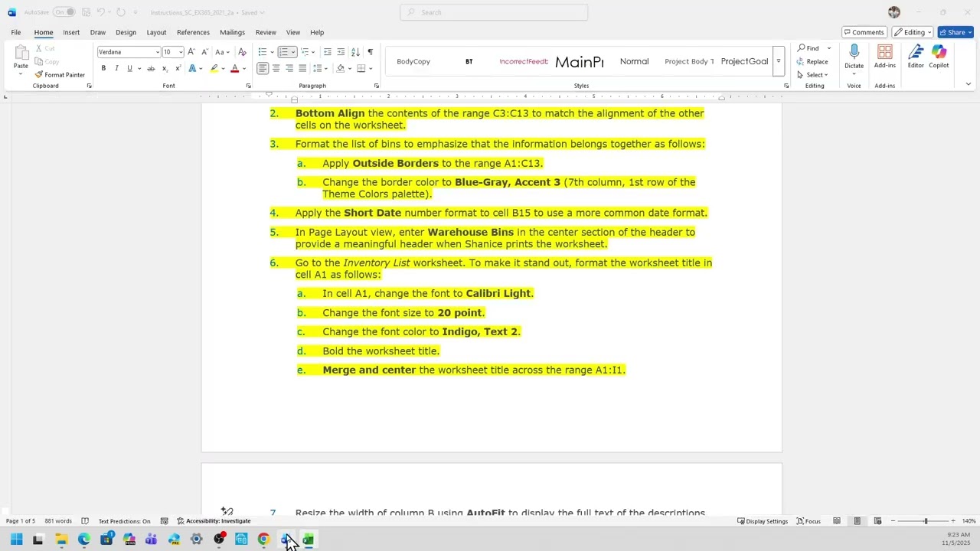This screenshot has height=551, width=980.
Task: Launch the Editor proofing tool
Action: pyautogui.click(x=916, y=57)
